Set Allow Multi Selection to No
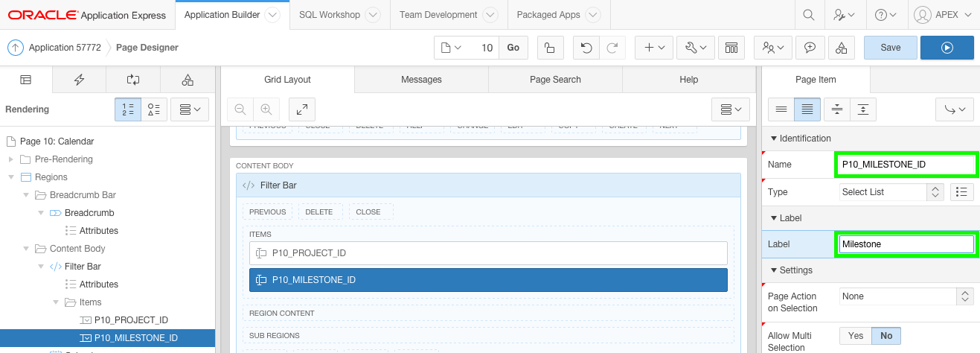980x353 pixels. click(x=886, y=336)
